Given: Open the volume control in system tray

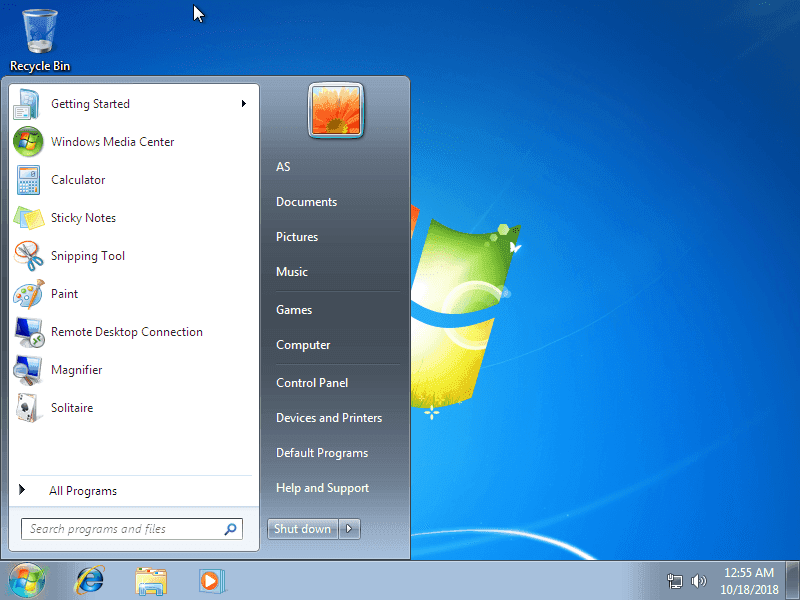Looking at the screenshot, I should (x=699, y=580).
